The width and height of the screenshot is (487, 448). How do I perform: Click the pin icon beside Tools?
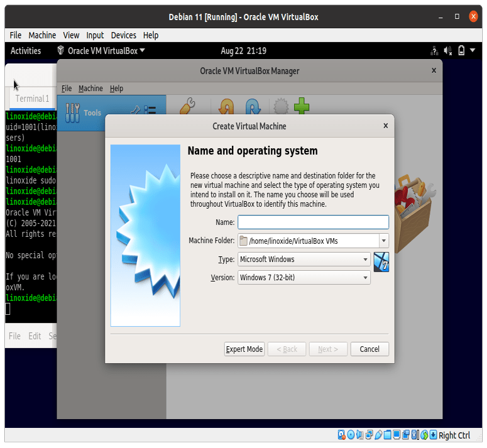[135, 110]
